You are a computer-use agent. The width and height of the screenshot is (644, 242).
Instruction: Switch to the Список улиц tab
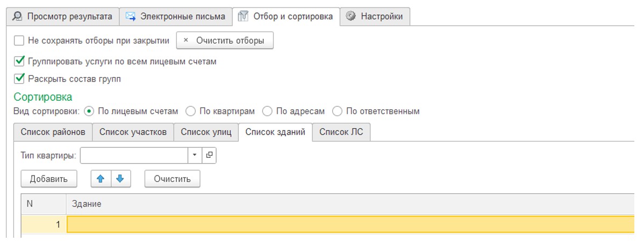pos(206,132)
